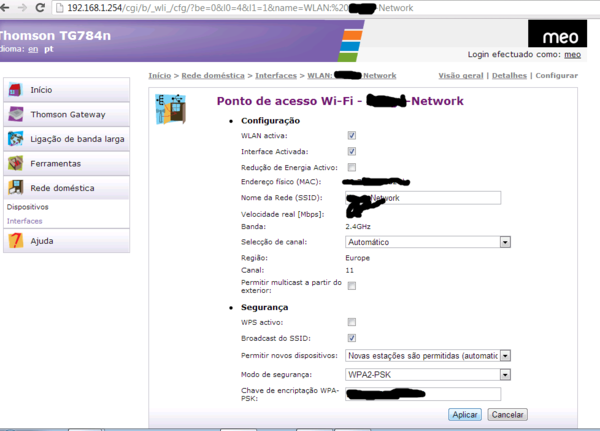Click the Configuração section heading
The image size is (600, 431).
click(x=270, y=121)
